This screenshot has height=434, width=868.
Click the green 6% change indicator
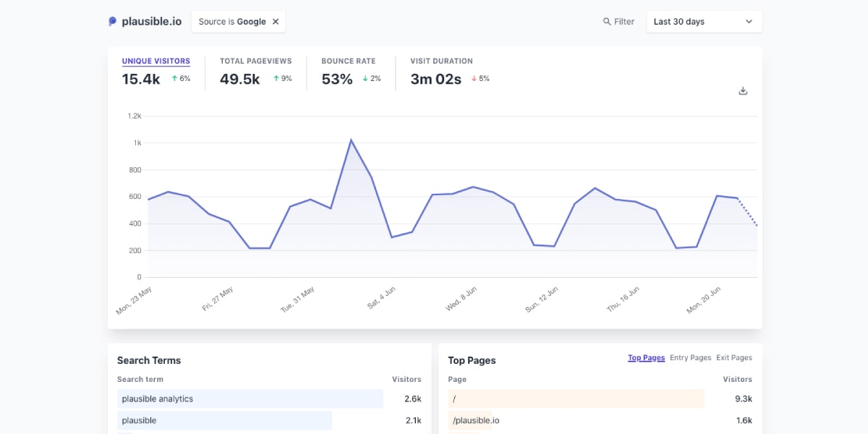pos(181,79)
